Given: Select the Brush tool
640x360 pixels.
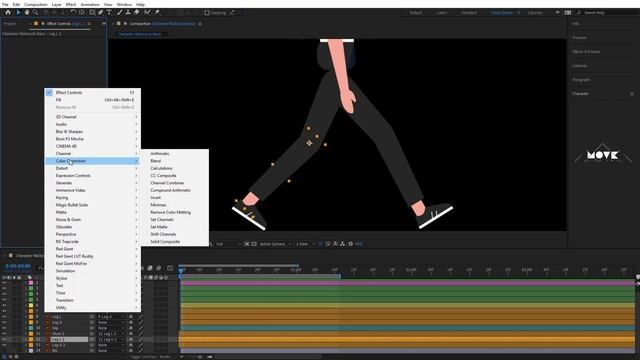Looking at the screenshot, I should pyautogui.click(x=120, y=13).
